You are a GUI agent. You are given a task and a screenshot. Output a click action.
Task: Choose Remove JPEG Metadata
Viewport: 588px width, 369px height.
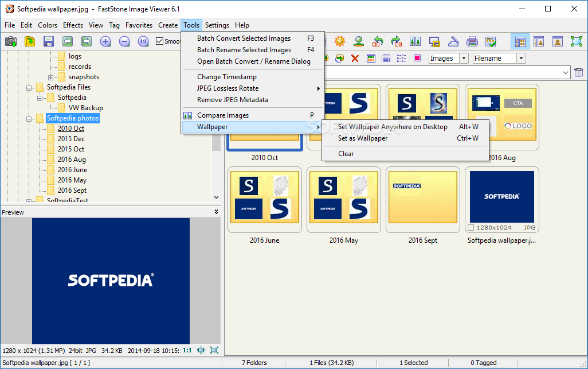(253, 100)
